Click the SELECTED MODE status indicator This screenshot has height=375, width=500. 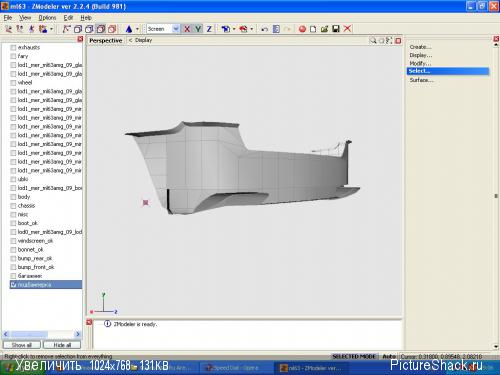click(354, 356)
